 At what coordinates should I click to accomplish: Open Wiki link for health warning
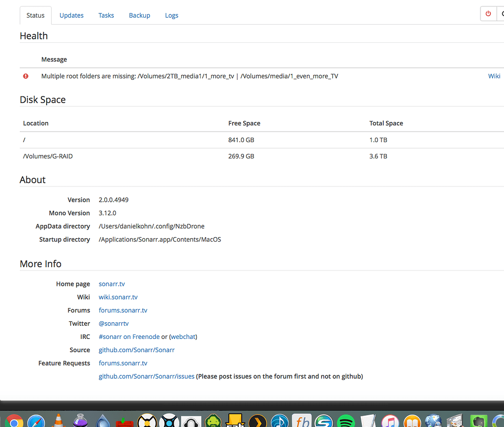494,76
